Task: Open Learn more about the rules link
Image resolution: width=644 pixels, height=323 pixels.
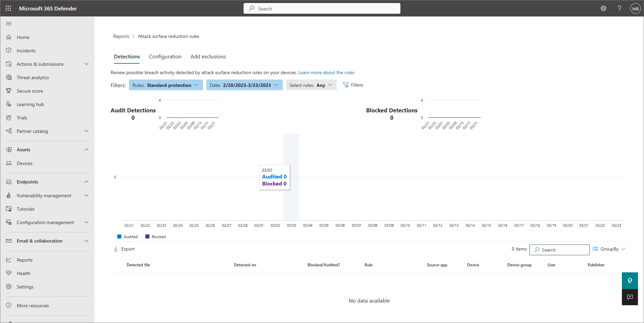Action: (326, 72)
